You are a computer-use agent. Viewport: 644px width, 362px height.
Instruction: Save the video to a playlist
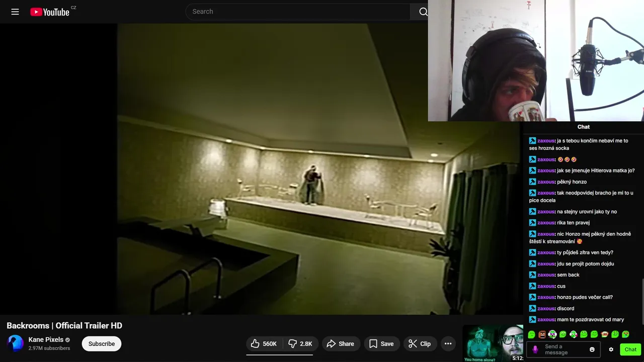(381, 344)
